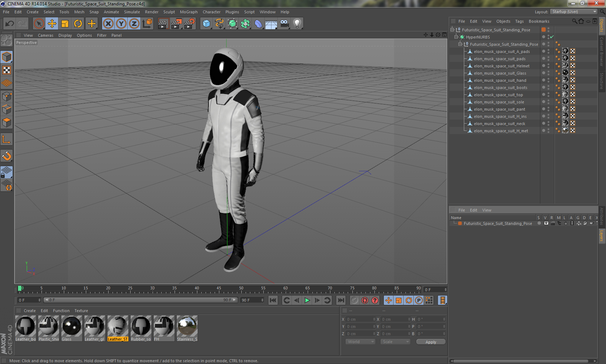Toggle Y axis lock
606x364 pixels.
[x=121, y=24]
